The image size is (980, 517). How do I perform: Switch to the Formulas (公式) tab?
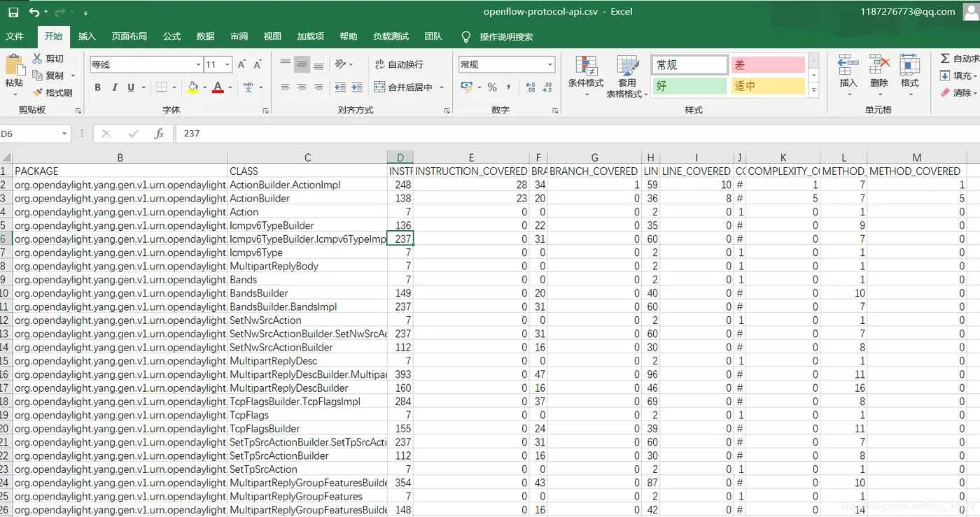tap(171, 36)
